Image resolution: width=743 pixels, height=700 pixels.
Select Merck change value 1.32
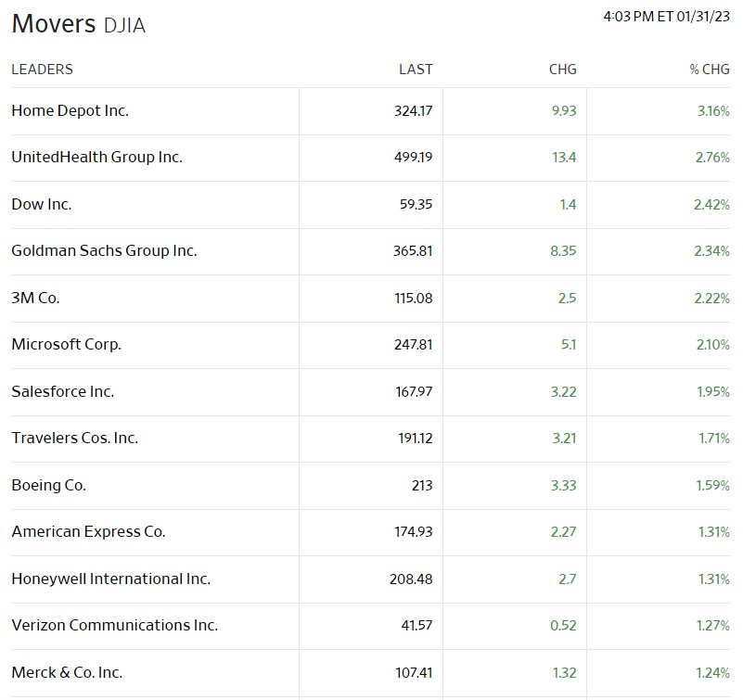564,672
